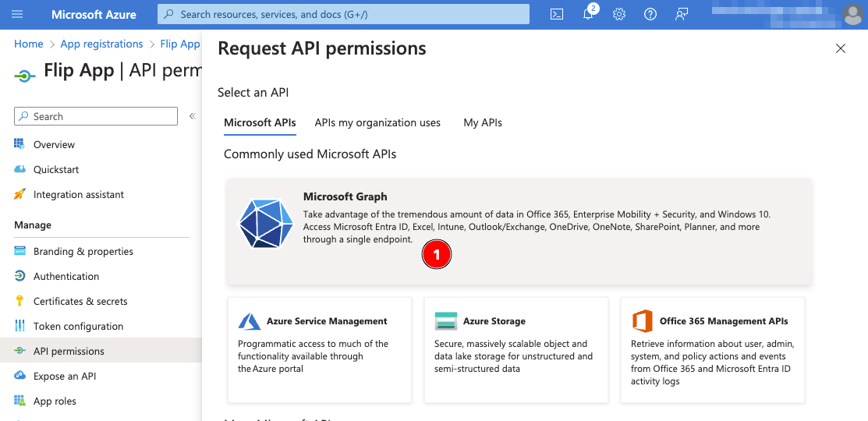Switch to APIs my organization uses tab
This screenshot has height=421, width=868.
[377, 123]
